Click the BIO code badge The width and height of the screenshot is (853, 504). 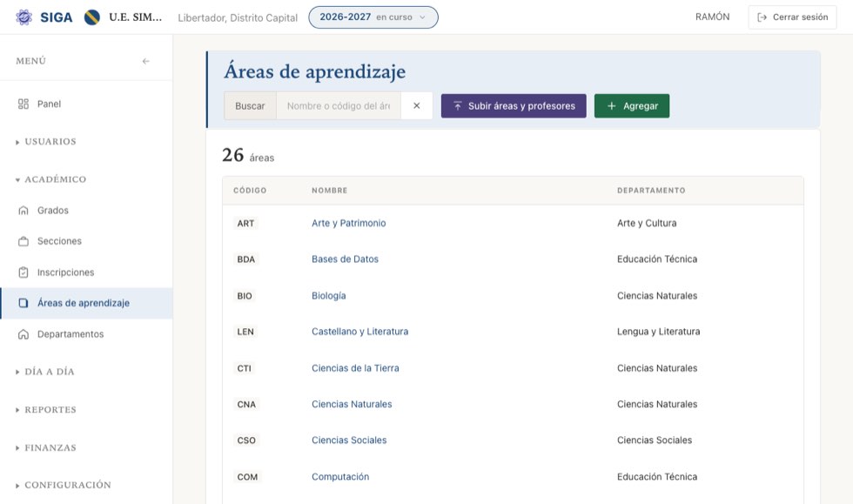coord(245,296)
